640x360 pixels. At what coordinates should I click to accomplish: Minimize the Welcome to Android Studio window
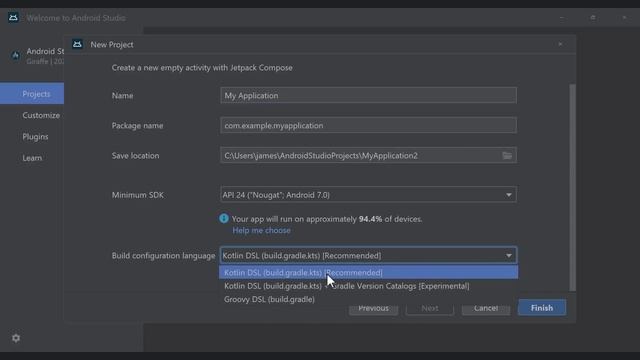[x=562, y=18]
